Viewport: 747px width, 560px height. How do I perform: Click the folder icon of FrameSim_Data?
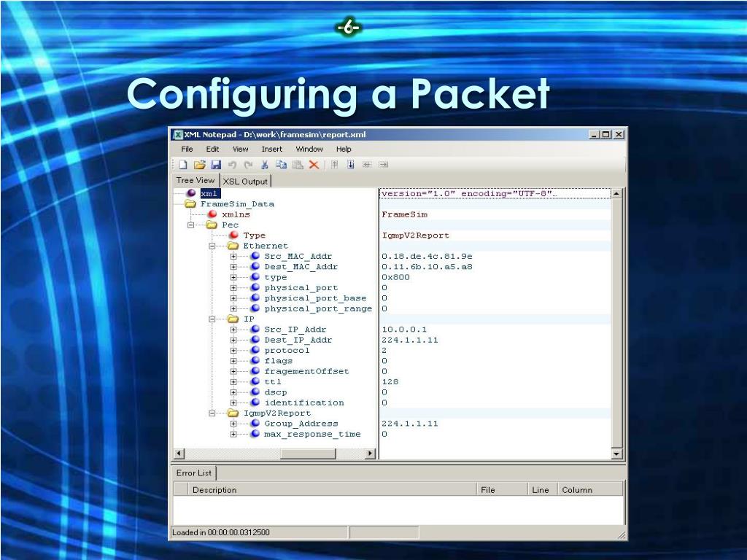point(190,204)
